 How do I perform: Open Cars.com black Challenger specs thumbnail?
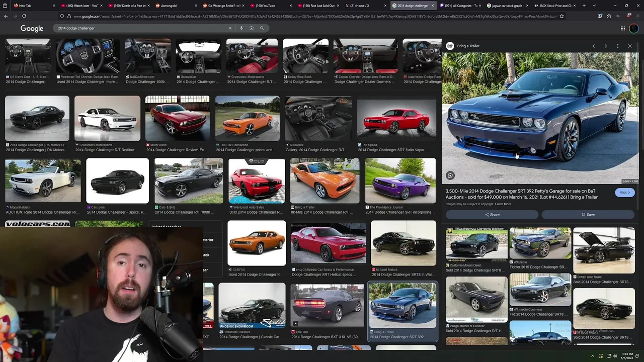point(117,181)
